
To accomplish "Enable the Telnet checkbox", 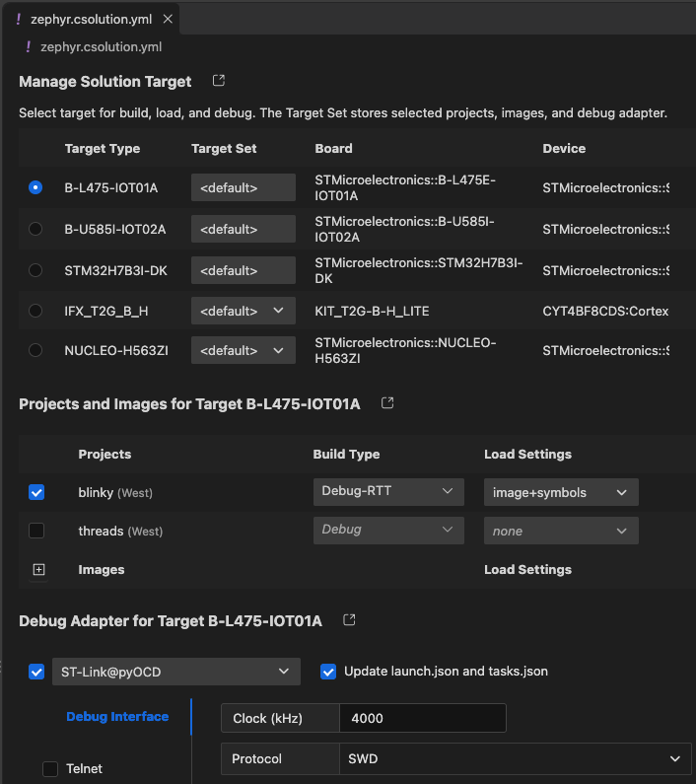I will [50, 768].
